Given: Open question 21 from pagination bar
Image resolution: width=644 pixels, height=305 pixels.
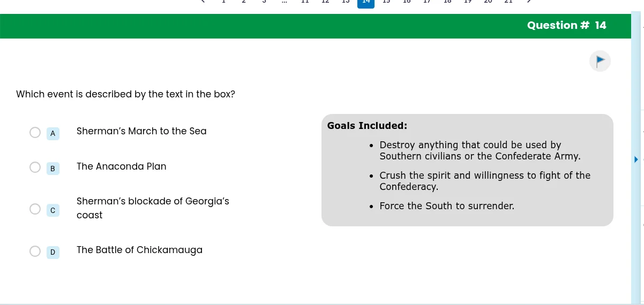Looking at the screenshot, I should (x=508, y=2).
